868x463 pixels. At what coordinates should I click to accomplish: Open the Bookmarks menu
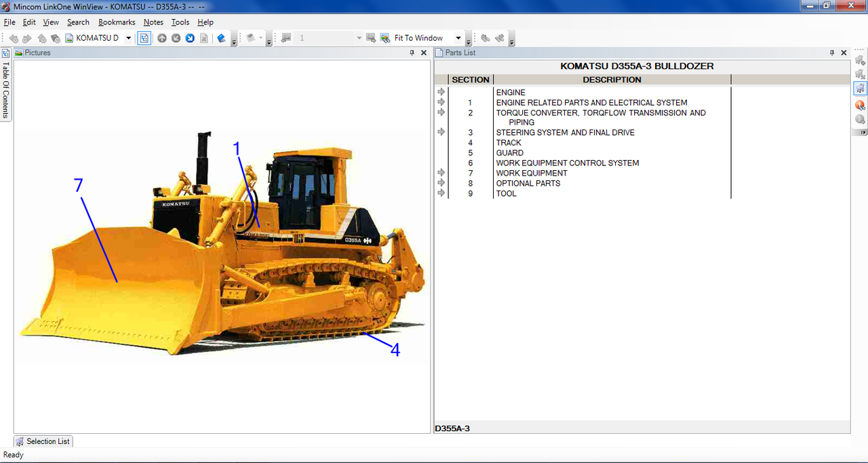point(117,22)
